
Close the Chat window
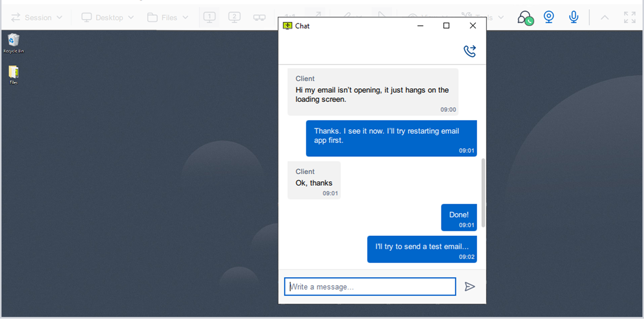click(473, 26)
